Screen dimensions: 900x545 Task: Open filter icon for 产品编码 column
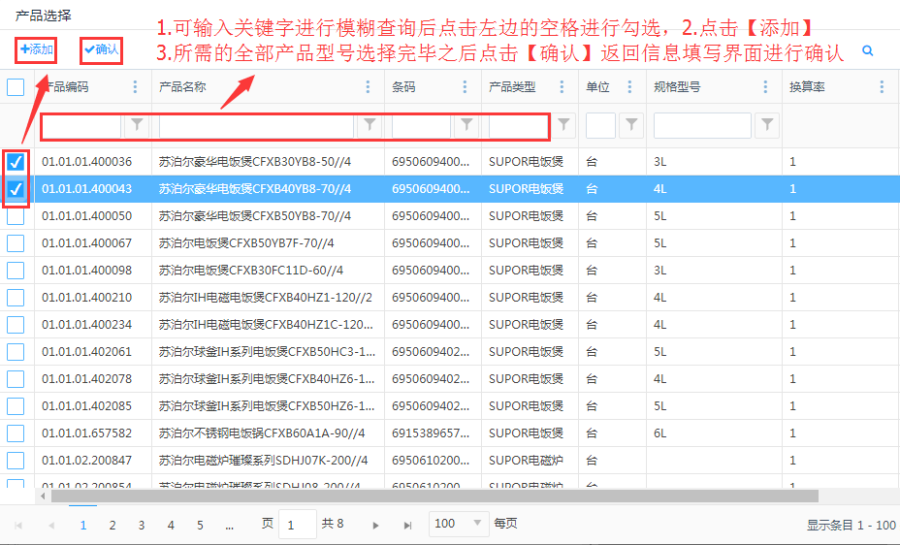coord(137,125)
